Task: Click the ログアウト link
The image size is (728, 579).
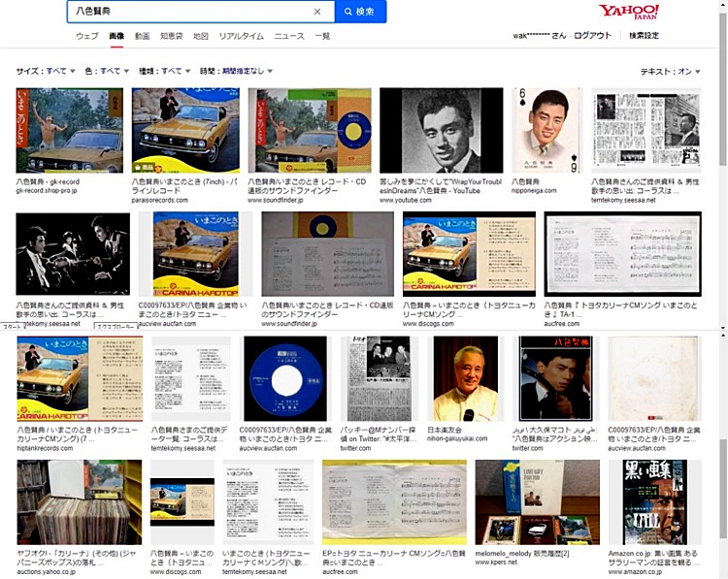Action: point(592,35)
